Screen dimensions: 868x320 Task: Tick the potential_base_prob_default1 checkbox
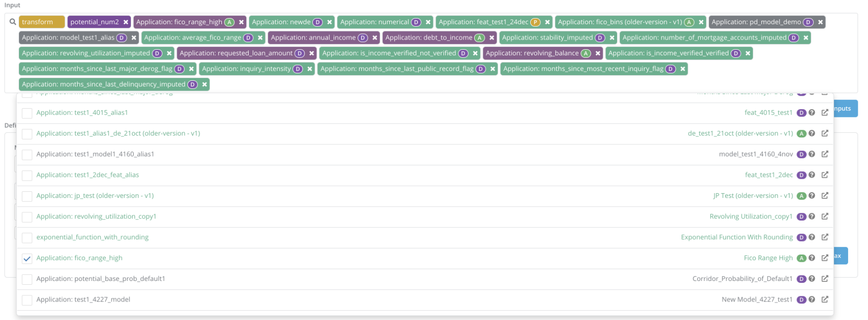27,279
